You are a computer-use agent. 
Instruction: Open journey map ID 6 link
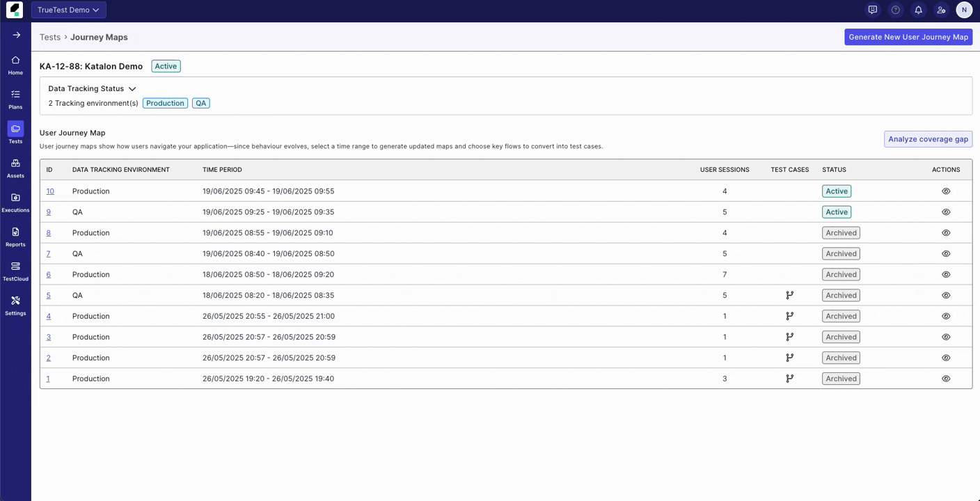pos(49,274)
